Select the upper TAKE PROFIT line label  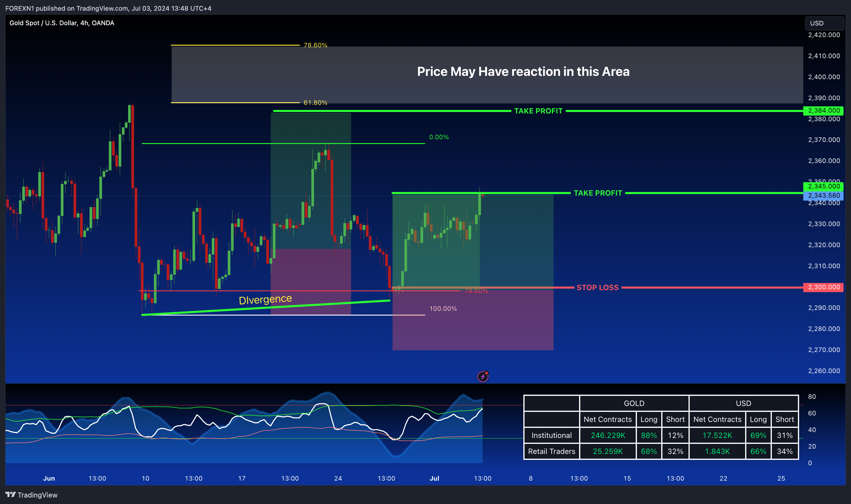pyautogui.click(x=538, y=111)
